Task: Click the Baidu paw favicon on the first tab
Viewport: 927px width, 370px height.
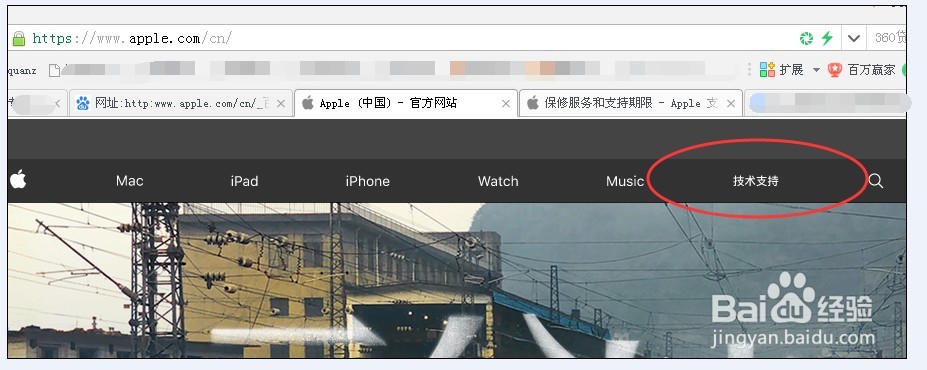Action: 83,103
